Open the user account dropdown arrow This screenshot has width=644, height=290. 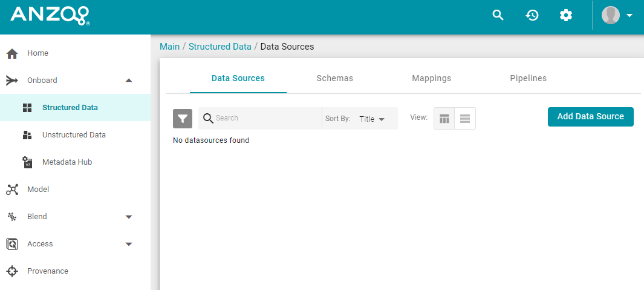pyautogui.click(x=629, y=16)
